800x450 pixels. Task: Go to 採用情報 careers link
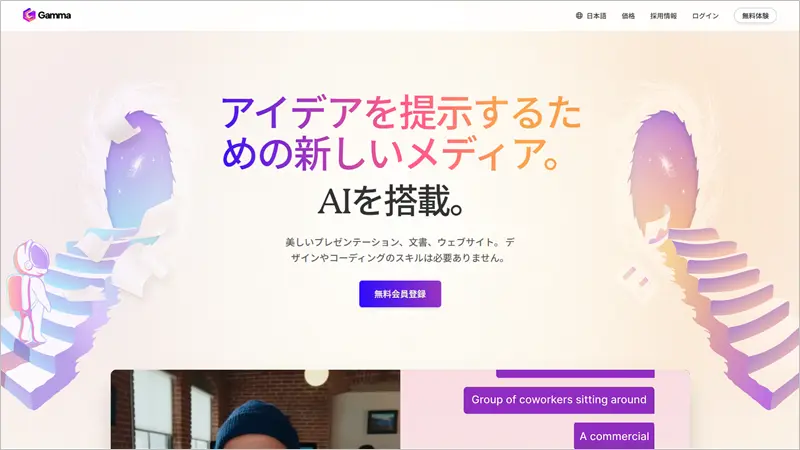(x=663, y=16)
